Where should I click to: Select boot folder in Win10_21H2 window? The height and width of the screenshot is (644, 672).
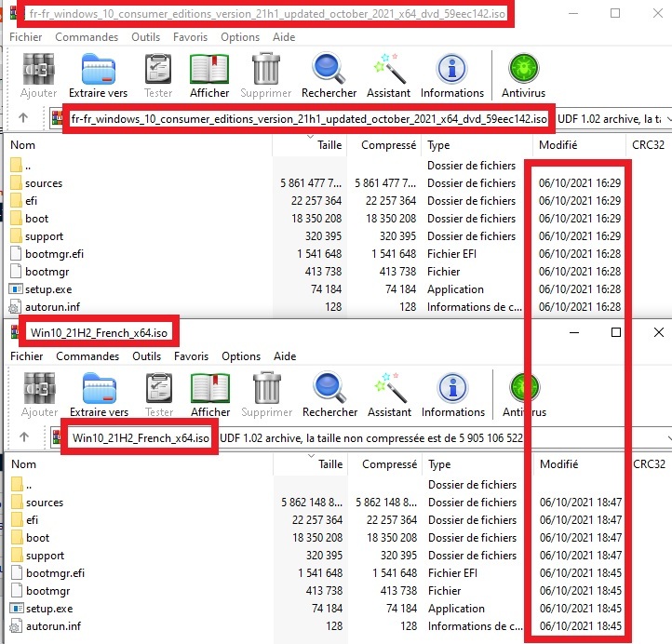[30, 538]
